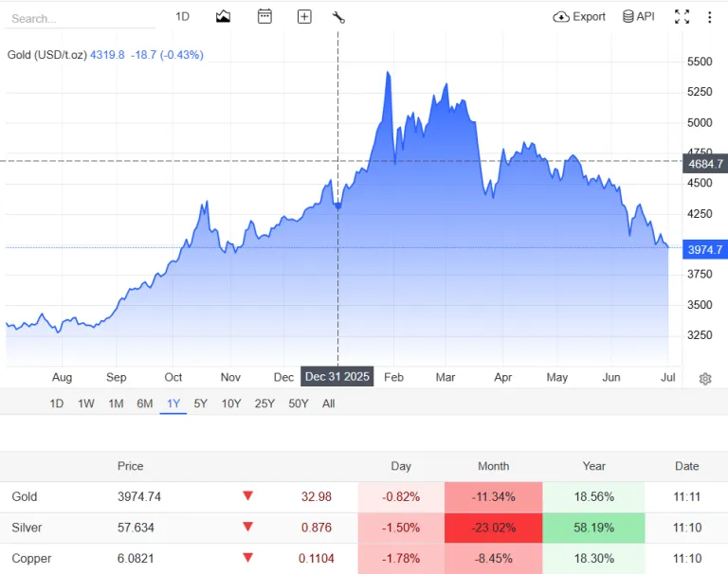Open the chart type icon
728x574 pixels.
(223, 17)
